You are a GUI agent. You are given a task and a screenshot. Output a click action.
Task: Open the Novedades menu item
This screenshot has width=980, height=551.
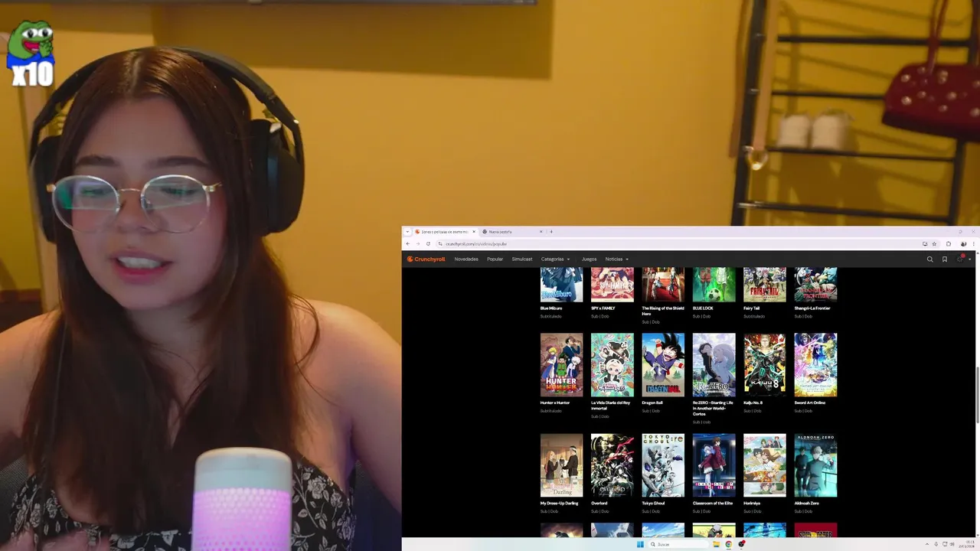pyautogui.click(x=466, y=259)
